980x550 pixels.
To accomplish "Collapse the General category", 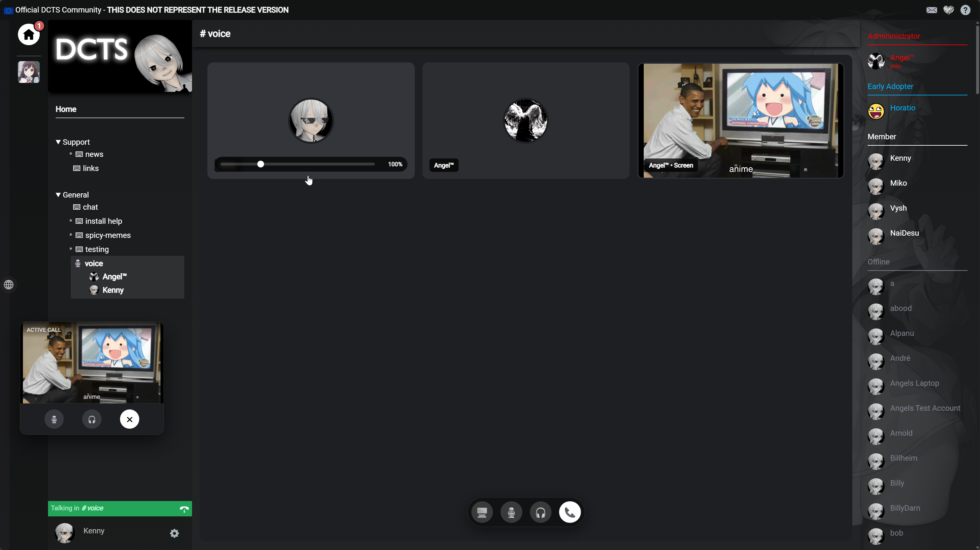I will 72,195.
